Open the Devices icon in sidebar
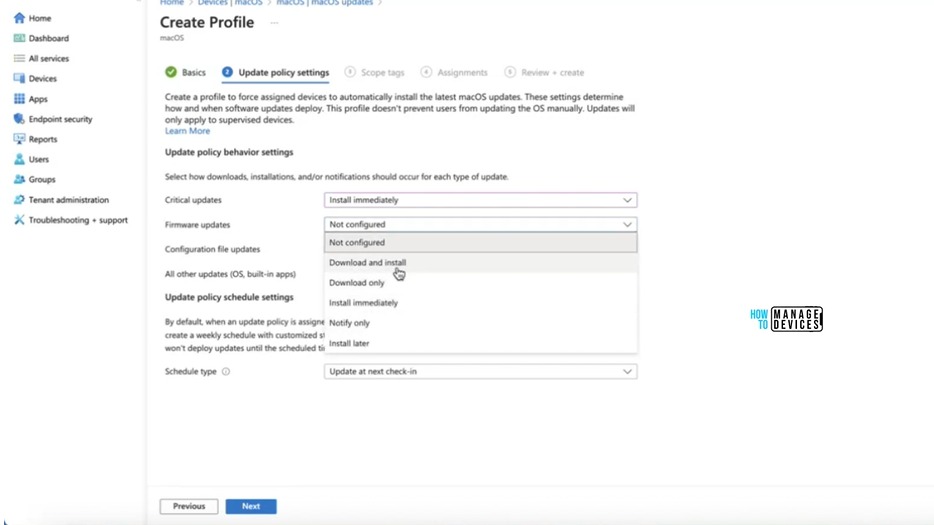This screenshot has height=525, width=934. (x=19, y=79)
